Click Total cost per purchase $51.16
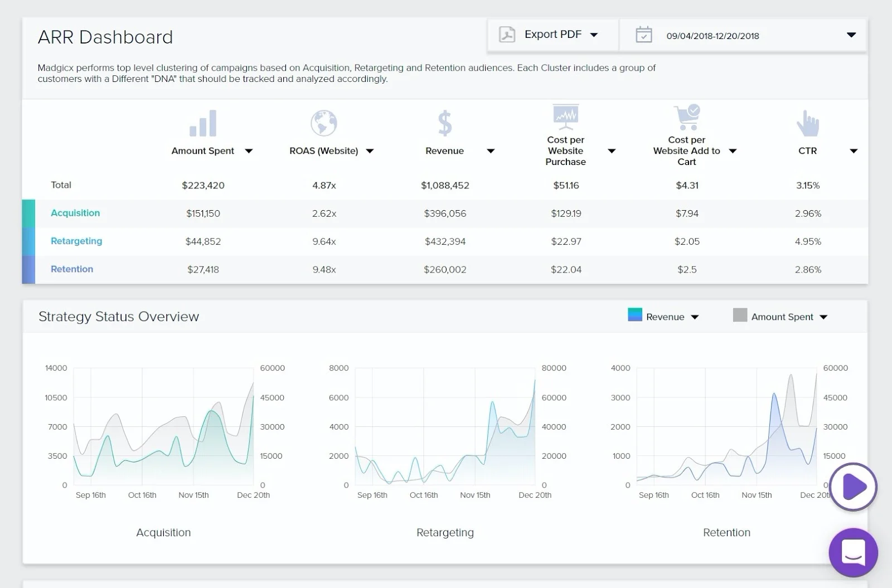Screen dimensions: 892x588 click(566, 186)
